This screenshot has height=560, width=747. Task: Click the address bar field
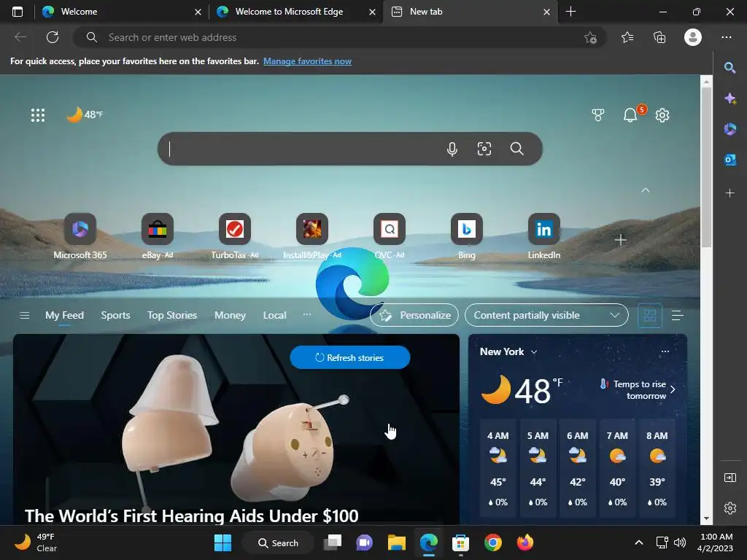339,37
